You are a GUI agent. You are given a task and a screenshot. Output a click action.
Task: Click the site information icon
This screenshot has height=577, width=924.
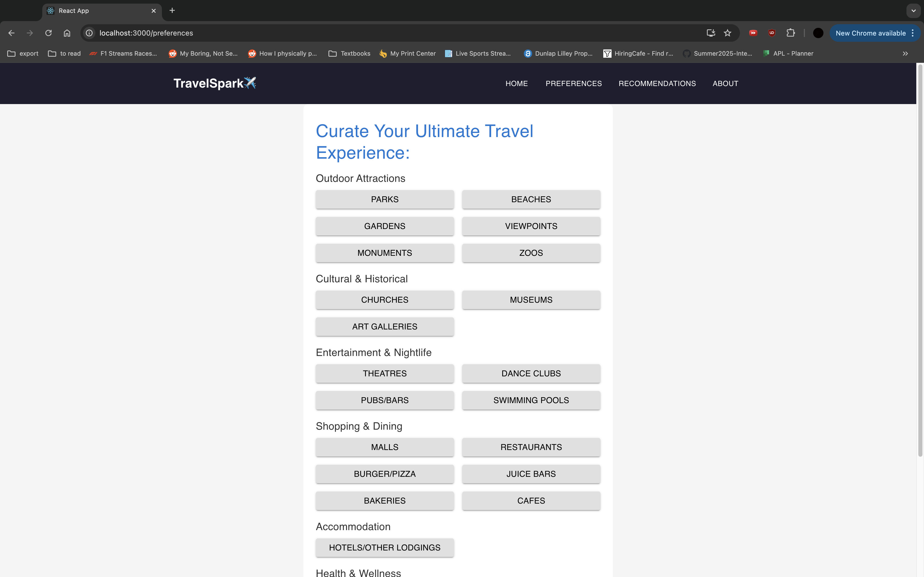tap(89, 33)
